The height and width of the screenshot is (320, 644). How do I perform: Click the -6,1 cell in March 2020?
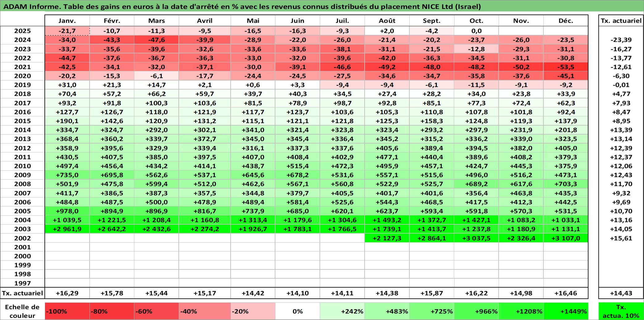coord(157,76)
